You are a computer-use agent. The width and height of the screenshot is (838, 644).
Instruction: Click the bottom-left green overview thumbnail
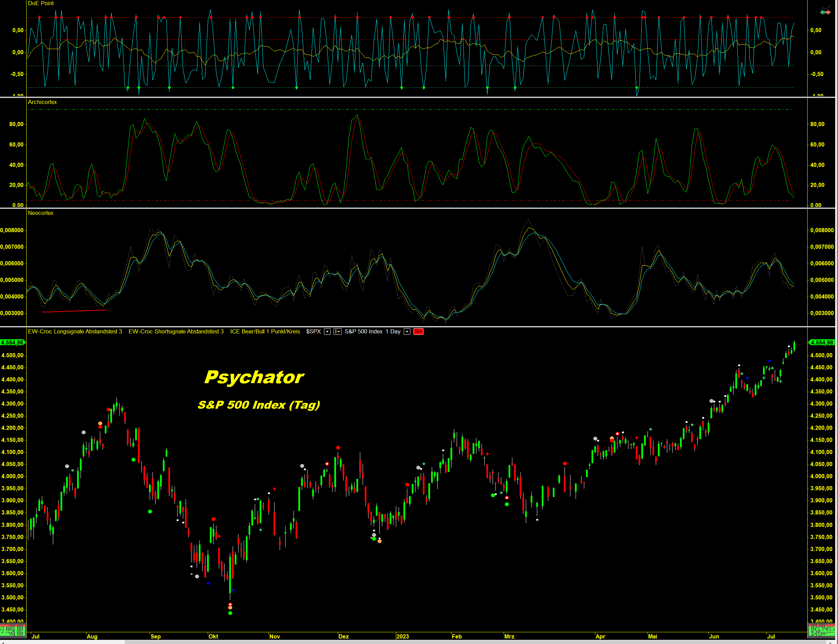point(13,630)
